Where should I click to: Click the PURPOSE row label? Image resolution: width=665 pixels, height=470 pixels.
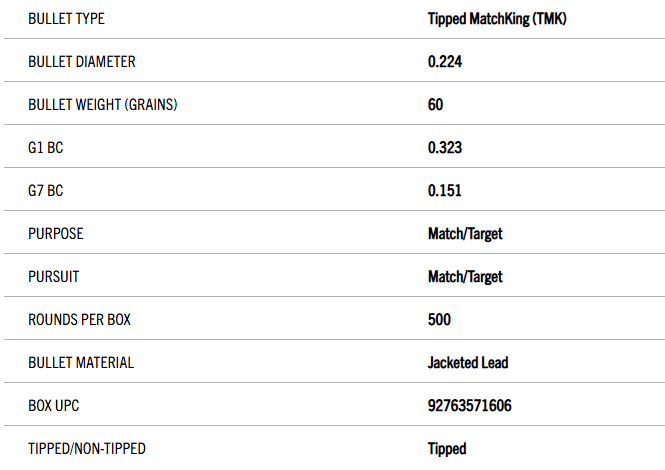(56, 234)
